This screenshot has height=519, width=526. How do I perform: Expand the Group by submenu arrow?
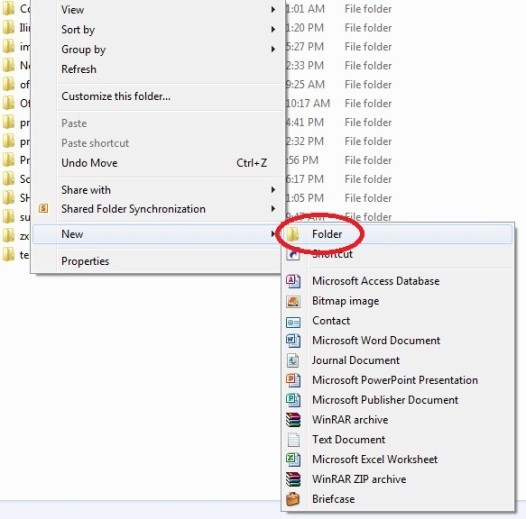pyautogui.click(x=273, y=49)
